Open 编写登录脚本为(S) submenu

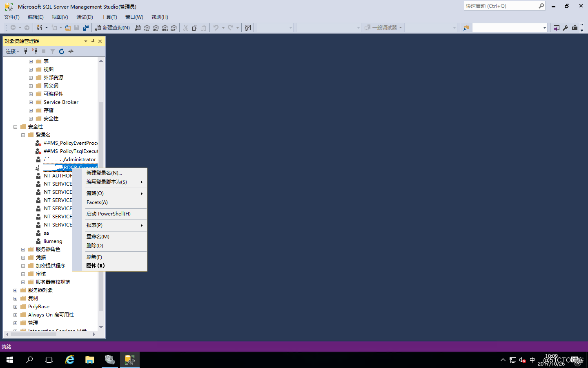coord(109,182)
